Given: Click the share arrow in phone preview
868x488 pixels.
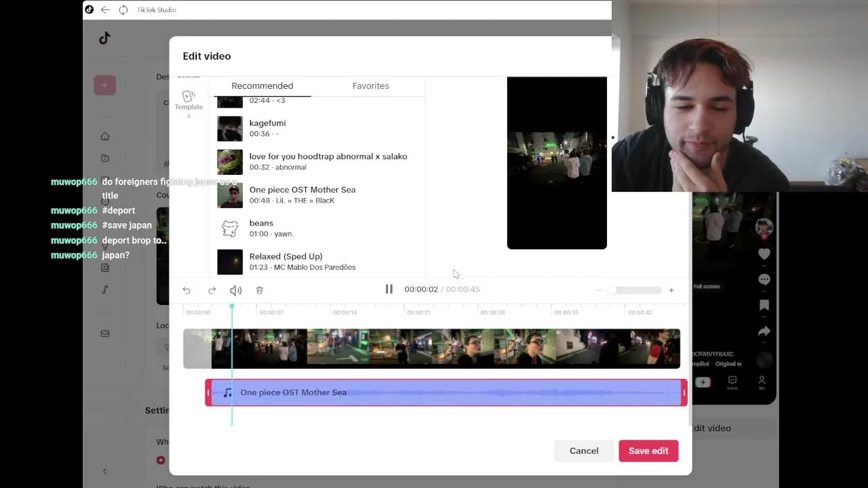Looking at the screenshot, I should 764,331.
